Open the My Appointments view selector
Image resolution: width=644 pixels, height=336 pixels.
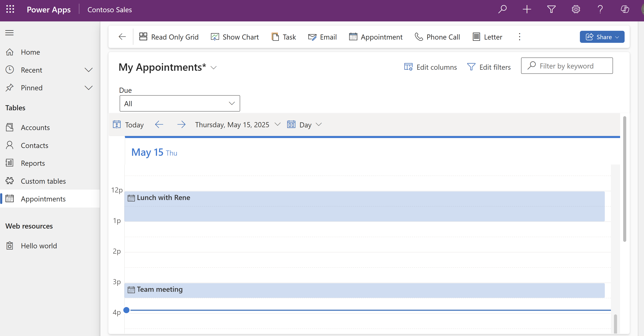coord(213,68)
